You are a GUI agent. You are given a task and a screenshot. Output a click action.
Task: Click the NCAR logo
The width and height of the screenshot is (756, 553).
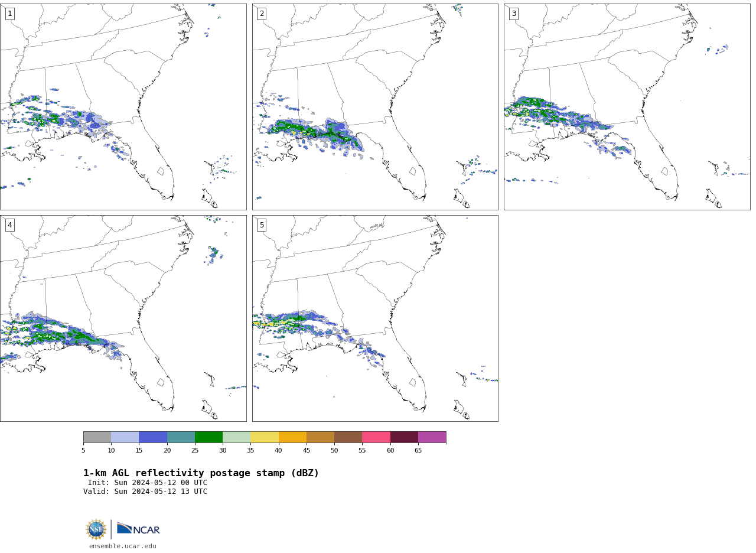point(138,529)
